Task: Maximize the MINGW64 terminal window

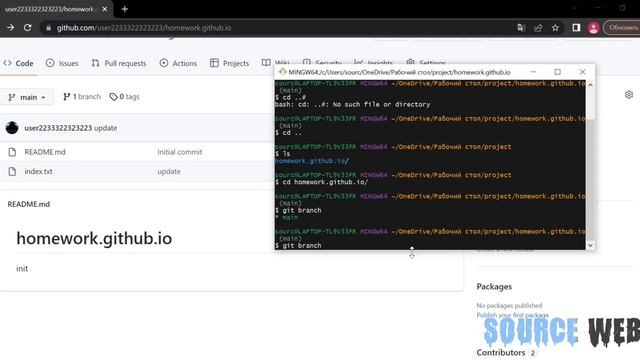Action: tap(558, 72)
